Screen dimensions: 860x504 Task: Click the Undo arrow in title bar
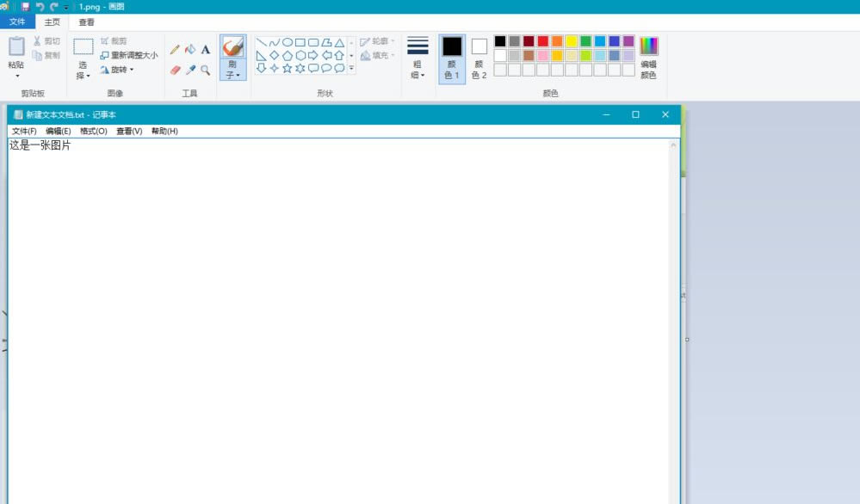pyautogui.click(x=40, y=6)
